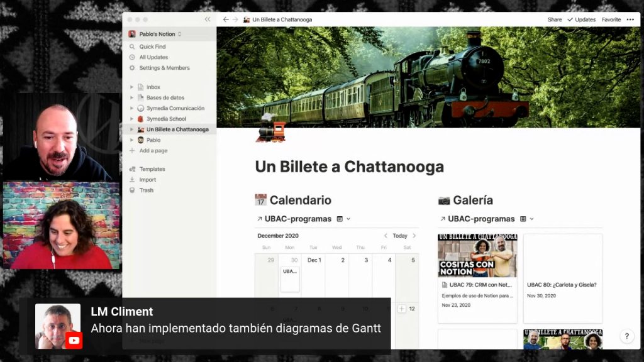The height and width of the screenshot is (362, 644).
Task: Click Share in the top bar
Action: coord(555,19)
